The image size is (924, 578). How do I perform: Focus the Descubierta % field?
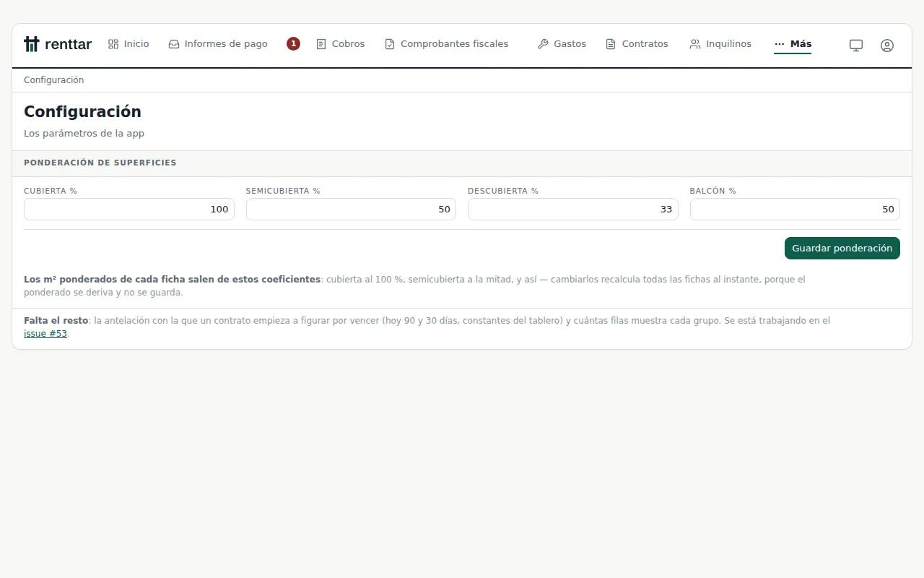[x=573, y=210]
